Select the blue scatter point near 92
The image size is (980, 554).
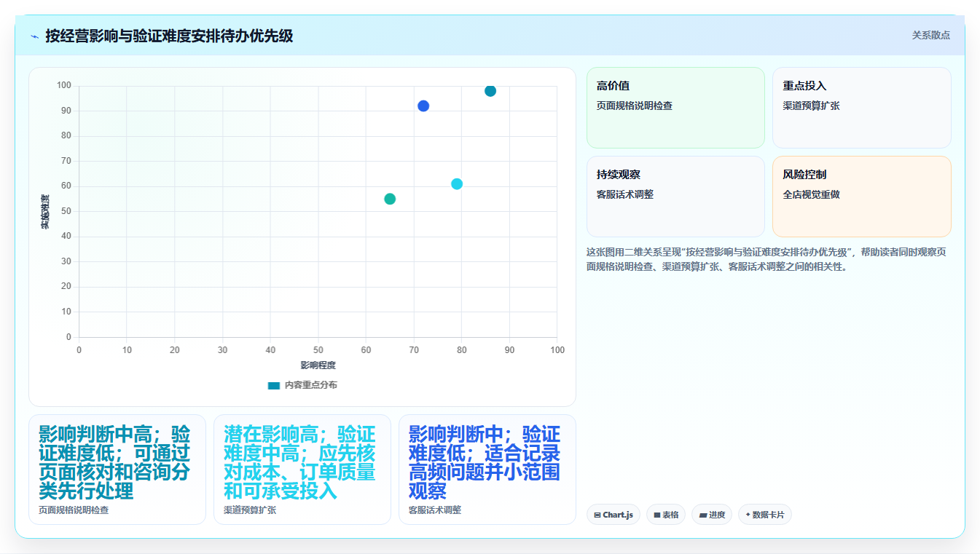click(x=423, y=106)
